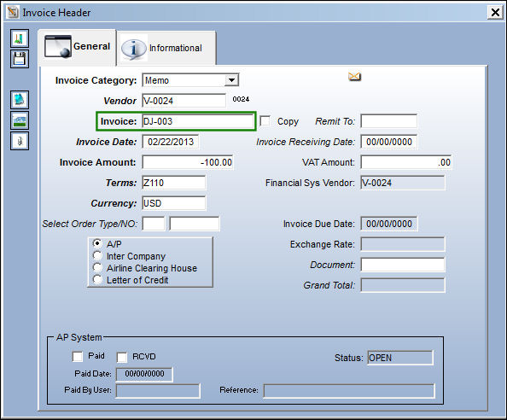Click the Invoice number field DJ-003
The height and width of the screenshot is (420, 507).
pyautogui.click(x=197, y=121)
